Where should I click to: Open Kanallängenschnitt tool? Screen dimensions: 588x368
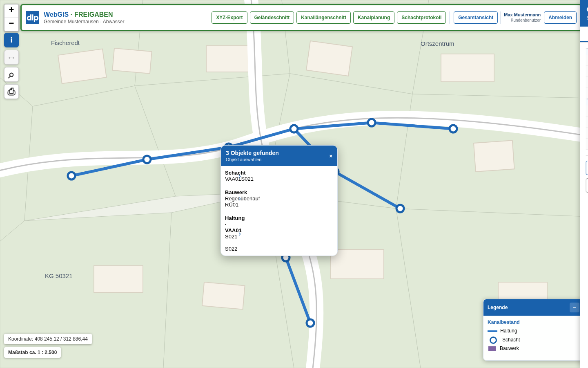(323, 18)
